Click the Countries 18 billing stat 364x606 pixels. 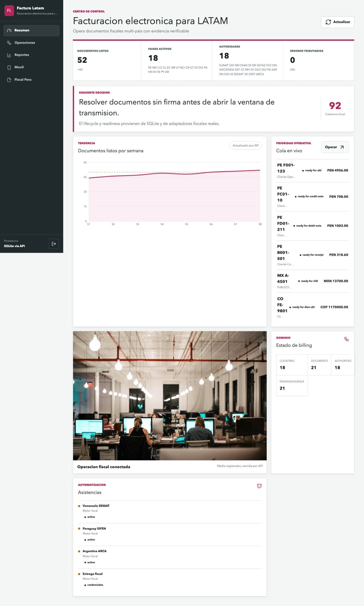point(292,365)
